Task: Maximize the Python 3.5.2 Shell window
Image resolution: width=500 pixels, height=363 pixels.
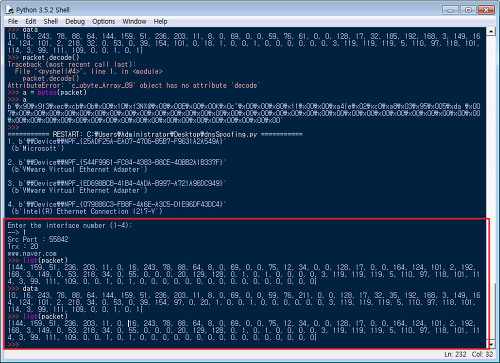Action: 468,10
